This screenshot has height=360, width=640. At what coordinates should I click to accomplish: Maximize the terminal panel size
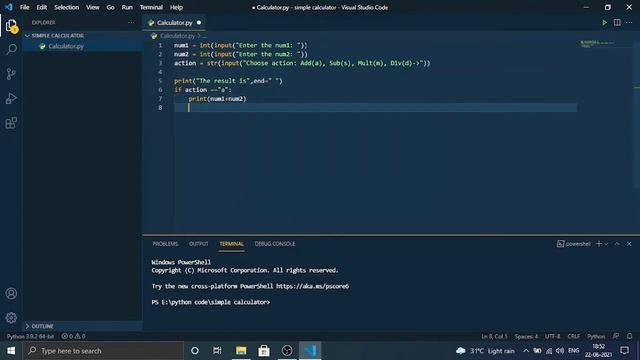[x=617, y=244]
